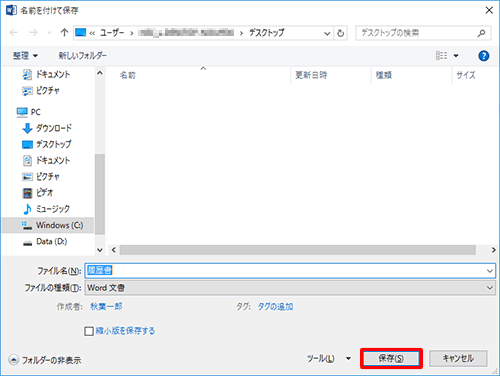Click the ダウンロード blue arrow icon
Viewport: 500px width, 376px height.
tap(27, 128)
